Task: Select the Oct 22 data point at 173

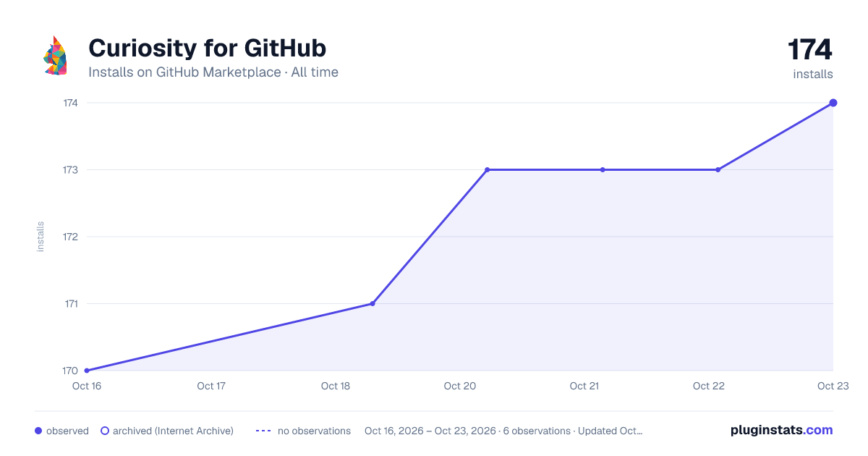Action: (x=718, y=169)
